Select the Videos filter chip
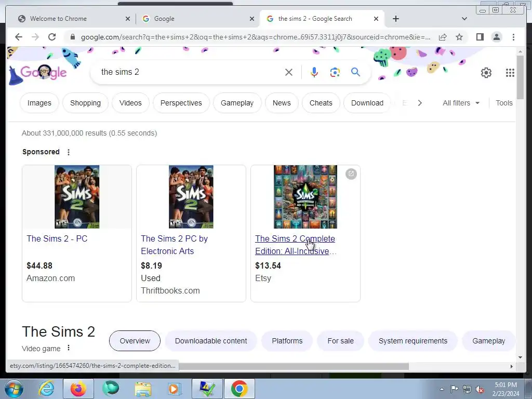The width and height of the screenshot is (532, 399). [130, 103]
